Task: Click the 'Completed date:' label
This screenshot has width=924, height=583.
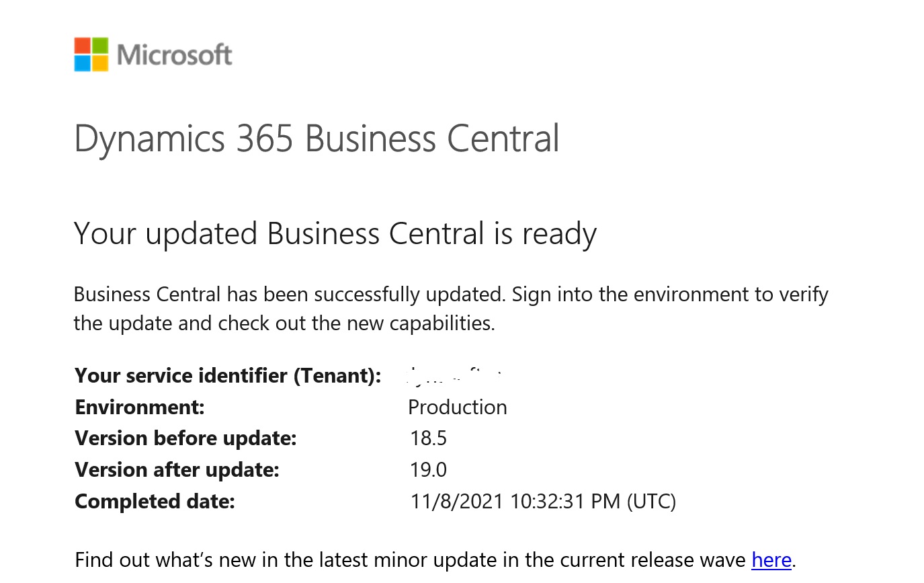Action: tap(155, 501)
